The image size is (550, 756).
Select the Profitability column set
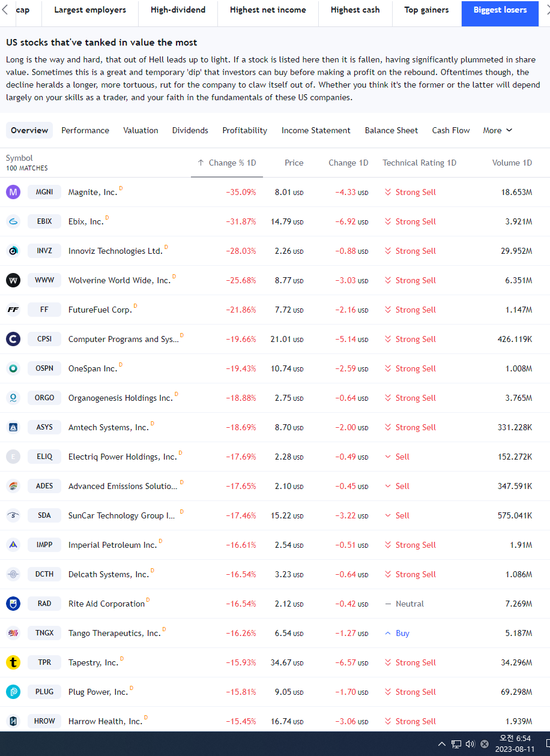tap(245, 130)
